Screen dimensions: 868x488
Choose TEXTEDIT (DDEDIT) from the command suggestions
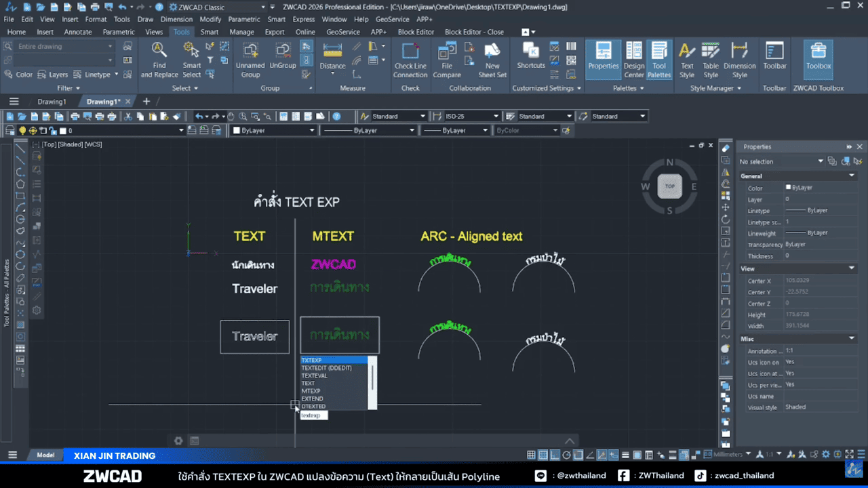click(x=326, y=367)
